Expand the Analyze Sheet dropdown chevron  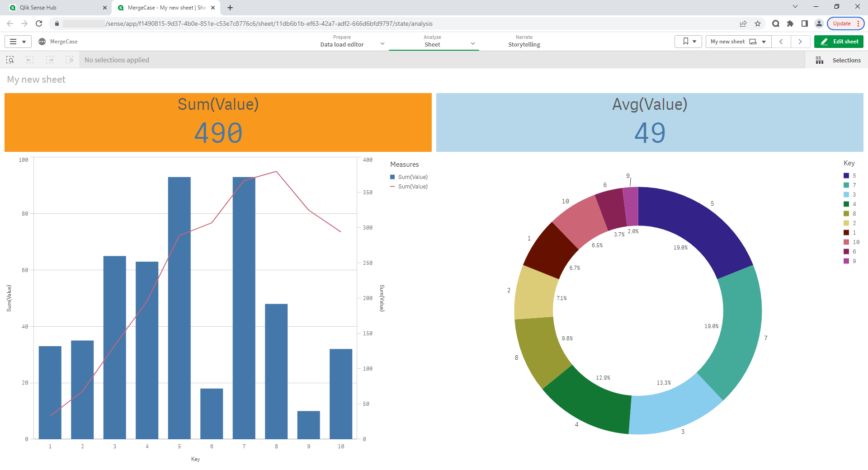(x=473, y=44)
